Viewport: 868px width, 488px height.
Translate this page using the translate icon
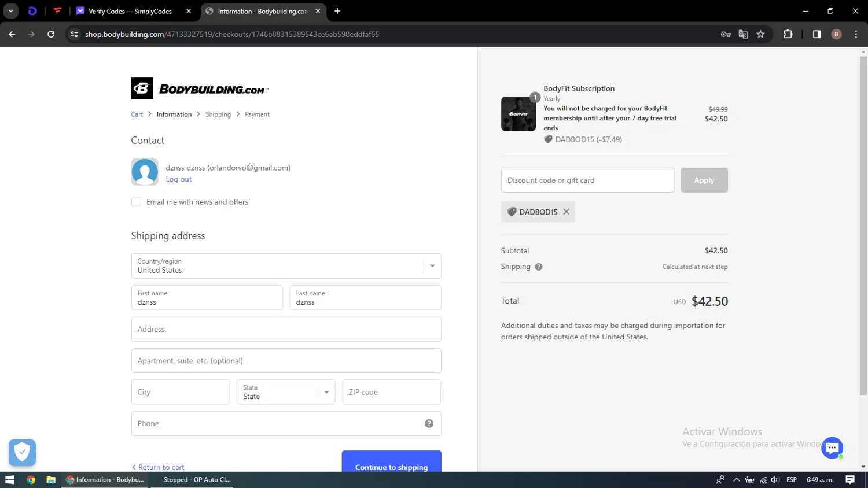(x=744, y=34)
